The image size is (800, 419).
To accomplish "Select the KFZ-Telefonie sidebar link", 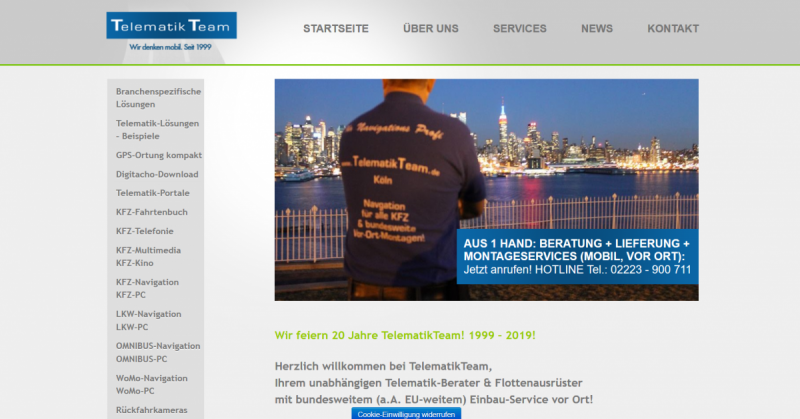I will [x=145, y=231].
